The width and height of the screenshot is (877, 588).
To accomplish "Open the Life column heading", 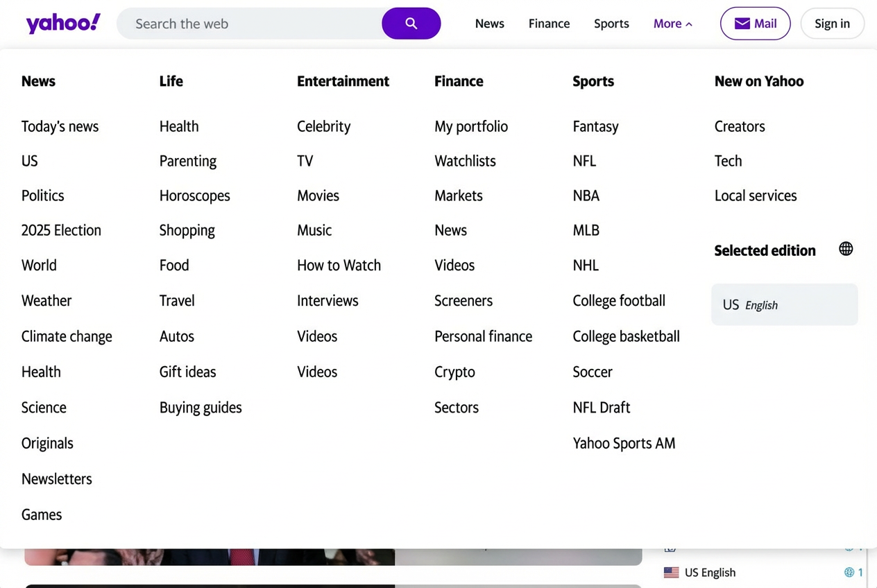I will [171, 81].
